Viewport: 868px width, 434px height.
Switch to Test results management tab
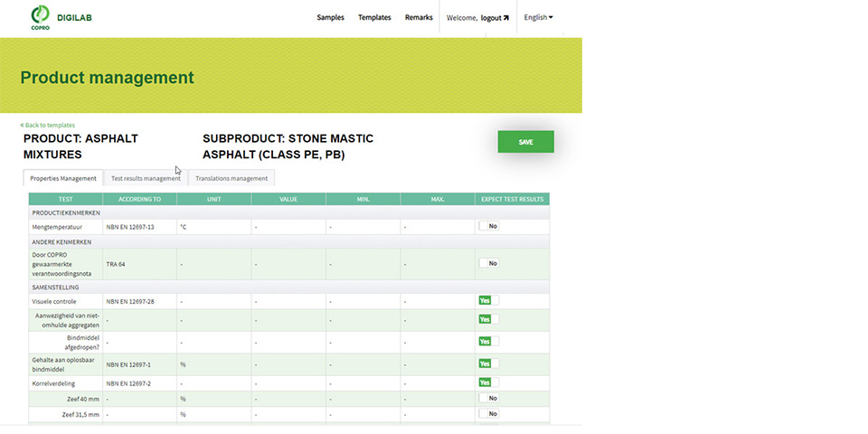coord(146,178)
